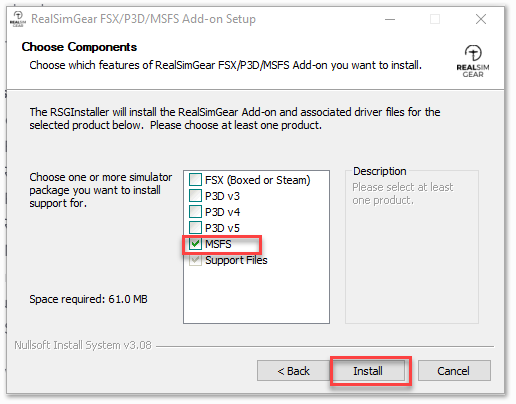Check the P3D v4 option
The width and height of the screenshot is (516, 404).
pyautogui.click(x=195, y=212)
